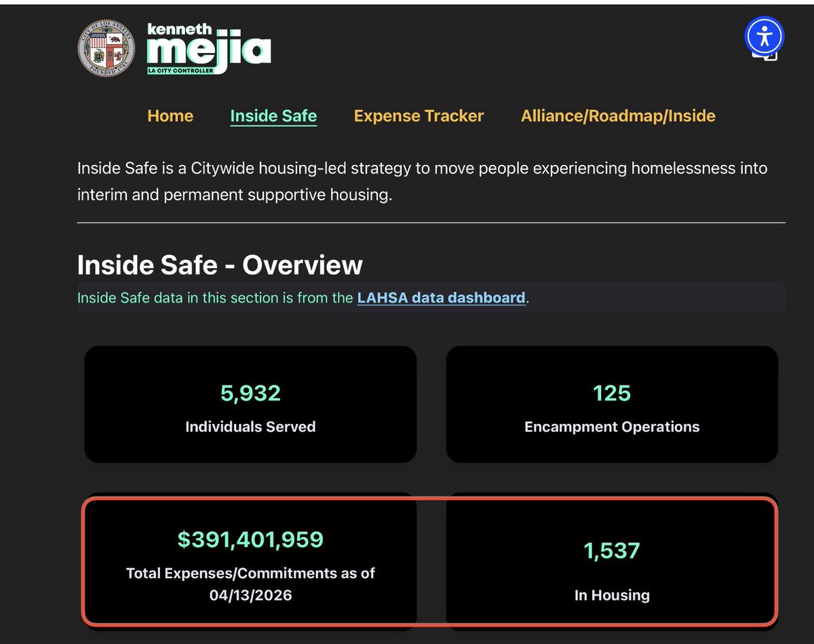This screenshot has height=644, width=814.
Task: Click the Kenneth Mejia LA City Controller logo
Action: 209,50
